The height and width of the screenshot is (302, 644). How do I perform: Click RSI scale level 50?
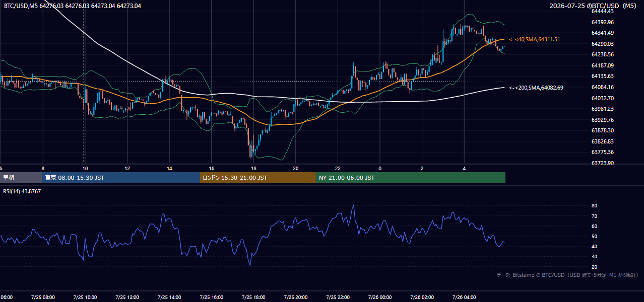(x=594, y=236)
